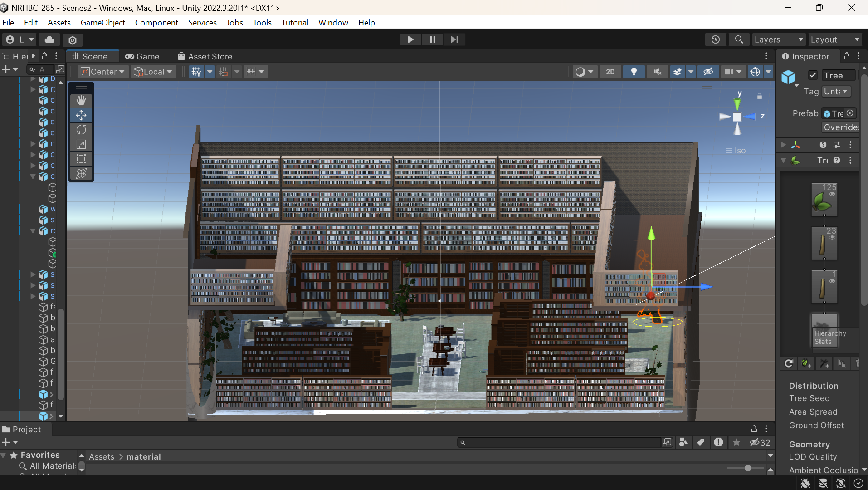Add a branch group to the tree

click(x=824, y=363)
